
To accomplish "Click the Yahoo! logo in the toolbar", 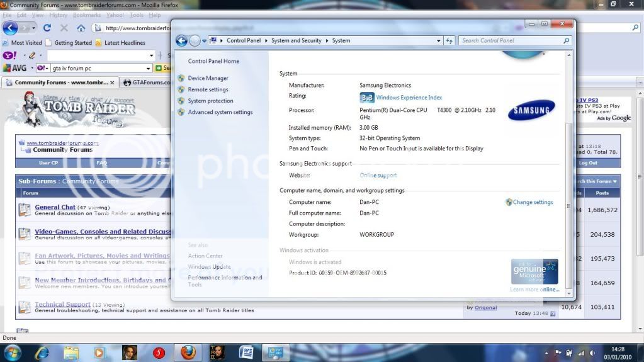I will tap(9, 55).
